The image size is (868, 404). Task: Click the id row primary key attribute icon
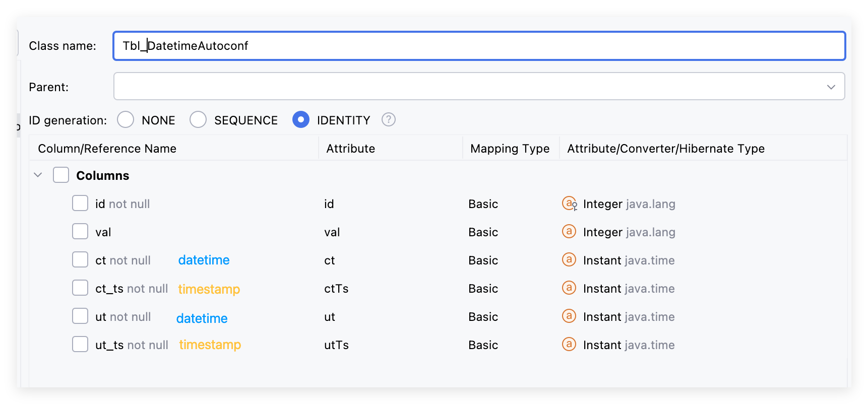(x=569, y=204)
